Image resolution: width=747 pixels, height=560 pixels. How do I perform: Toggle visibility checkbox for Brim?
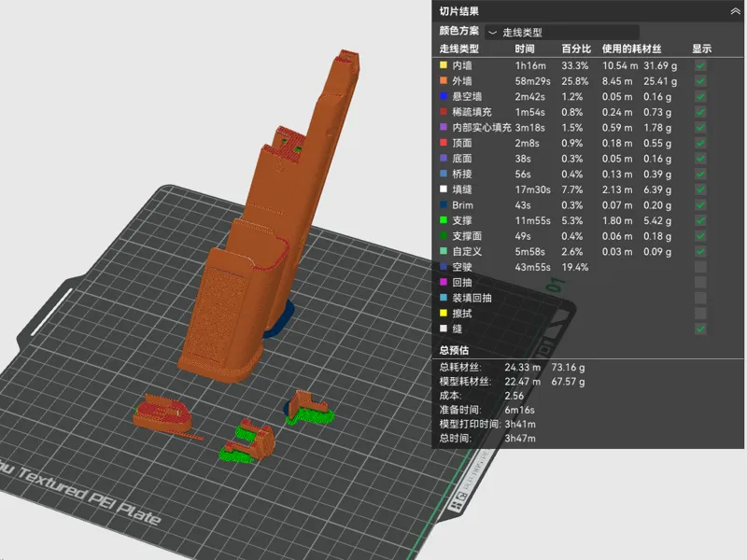(700, 204)
